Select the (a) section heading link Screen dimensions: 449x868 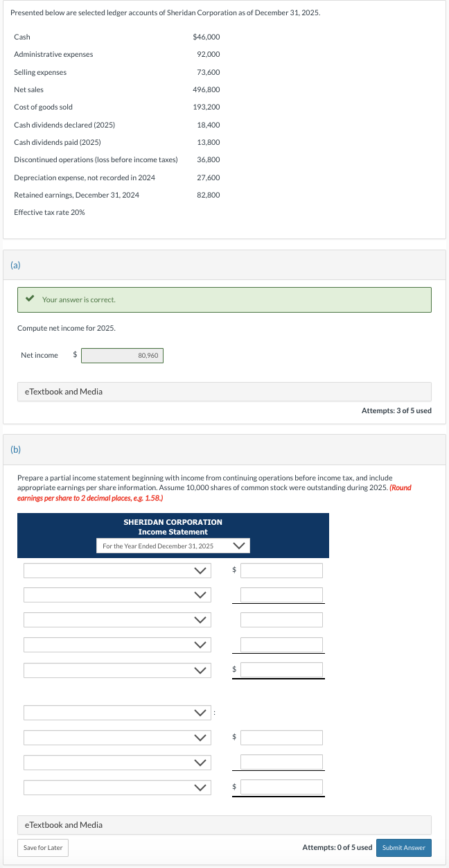[15, 265]
